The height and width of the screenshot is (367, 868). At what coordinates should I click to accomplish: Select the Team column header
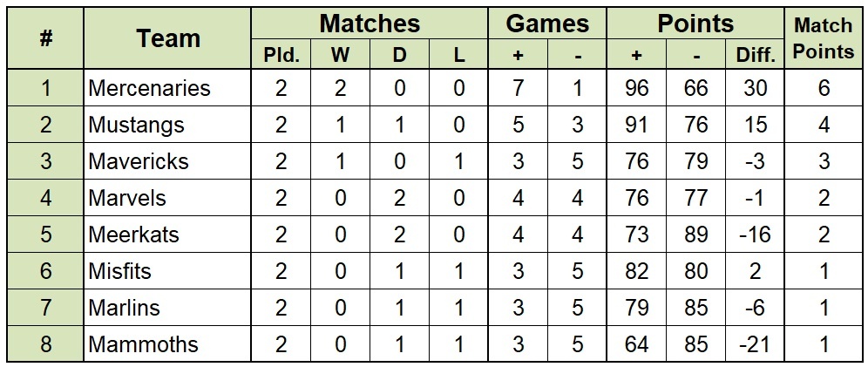point(167,38)
